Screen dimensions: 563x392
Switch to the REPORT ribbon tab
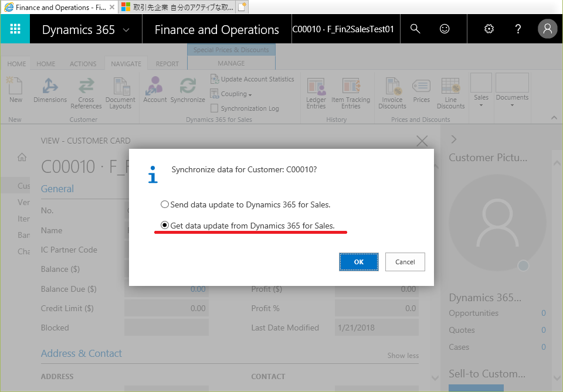pyautogui.click(x=167, y=64)
